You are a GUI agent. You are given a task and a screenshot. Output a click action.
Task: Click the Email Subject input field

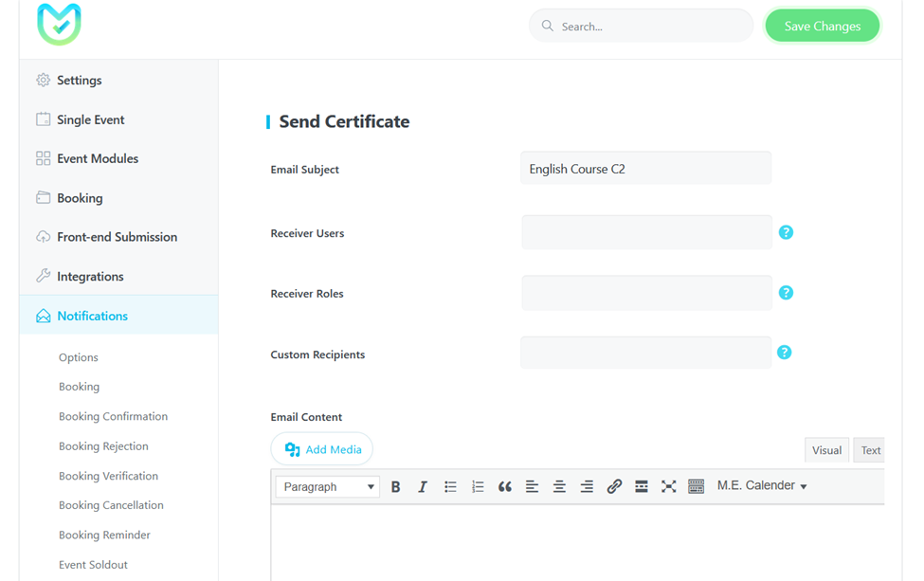click(646, 169)
